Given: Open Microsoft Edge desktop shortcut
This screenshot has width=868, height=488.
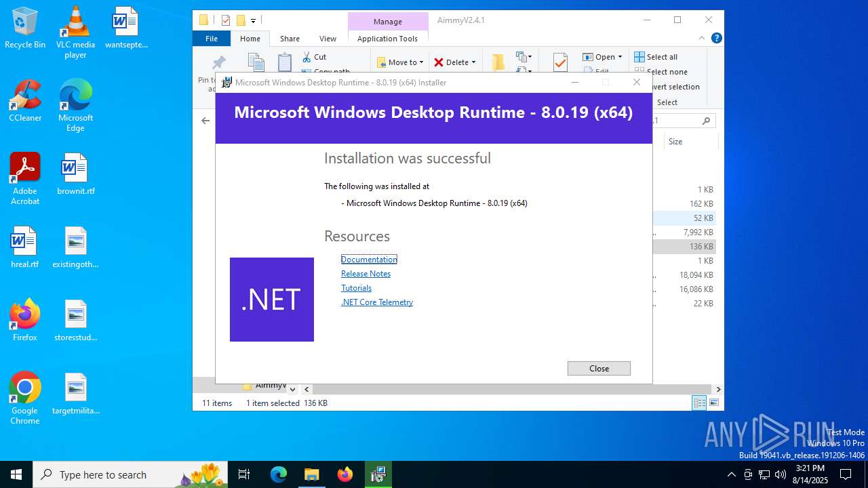Looking at the screenshot, I should point(75,106).
